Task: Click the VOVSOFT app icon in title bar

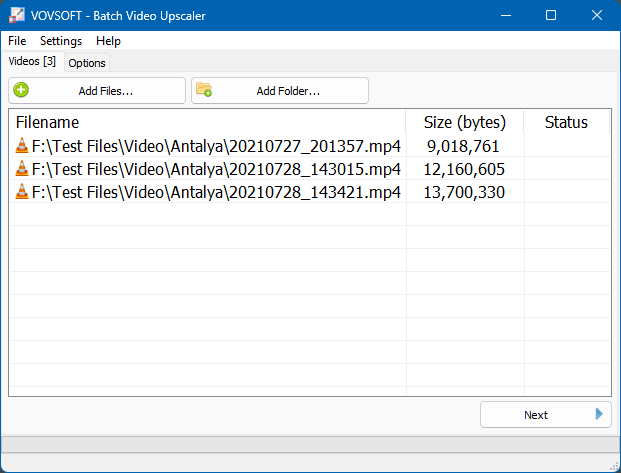Action: [x=17, y=15]
